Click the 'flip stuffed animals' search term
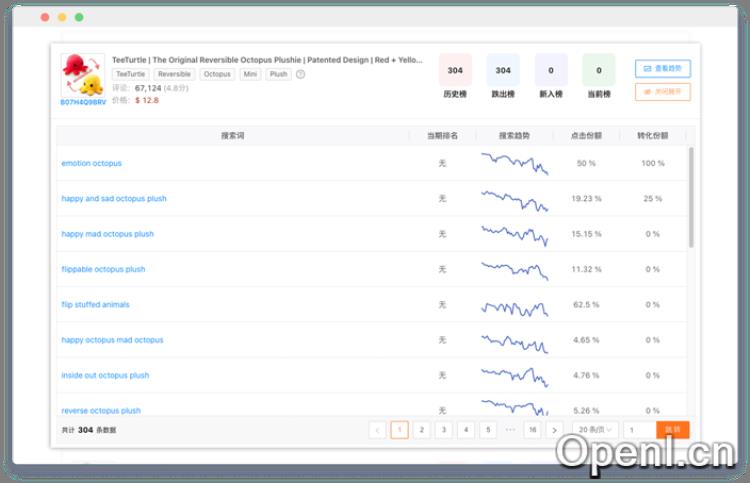Image resolution: width=750 pixels, height=483 pixels. 96,304
